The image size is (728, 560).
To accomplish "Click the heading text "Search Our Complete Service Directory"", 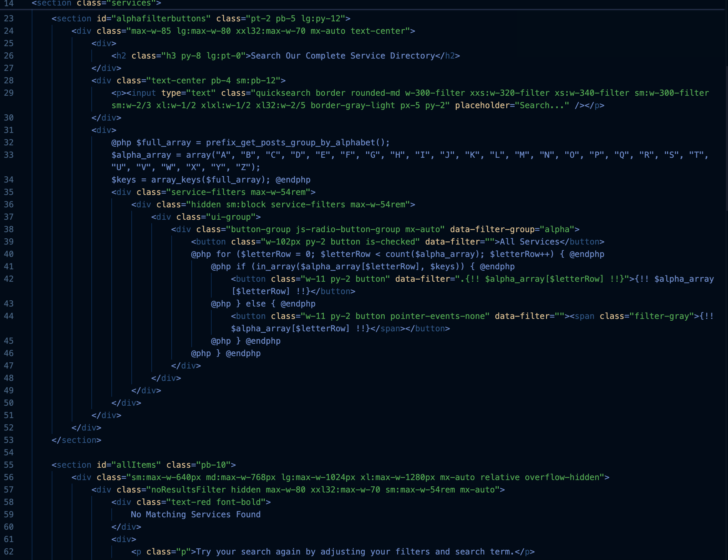I will point(343,56).
